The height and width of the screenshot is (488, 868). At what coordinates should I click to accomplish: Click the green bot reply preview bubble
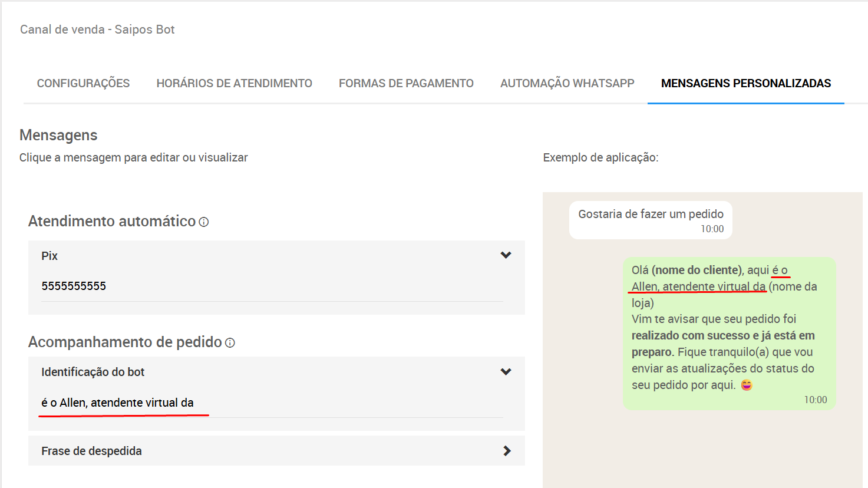pyautogui.click(x=729, y=334)
